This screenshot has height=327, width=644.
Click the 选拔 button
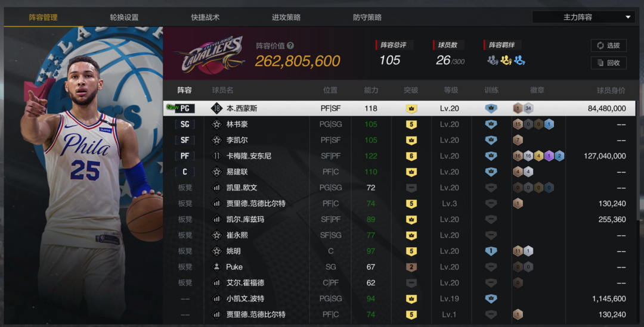point(608,45)
